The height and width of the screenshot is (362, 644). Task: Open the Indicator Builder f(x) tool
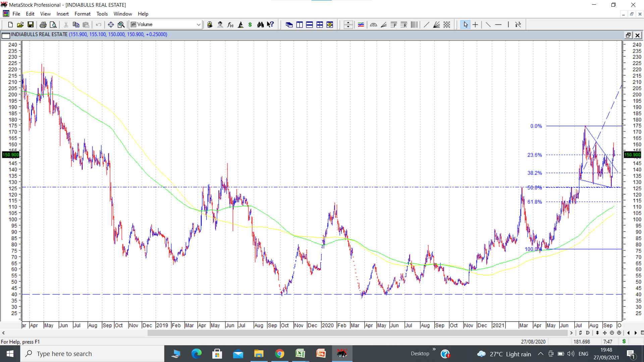[230, 24]
